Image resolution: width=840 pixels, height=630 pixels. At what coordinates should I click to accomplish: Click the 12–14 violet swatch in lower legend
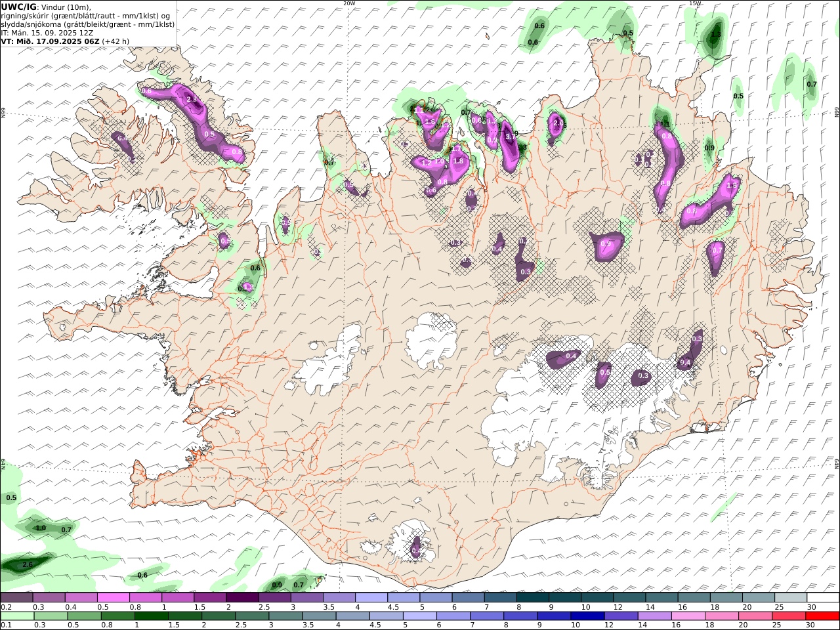621,616
